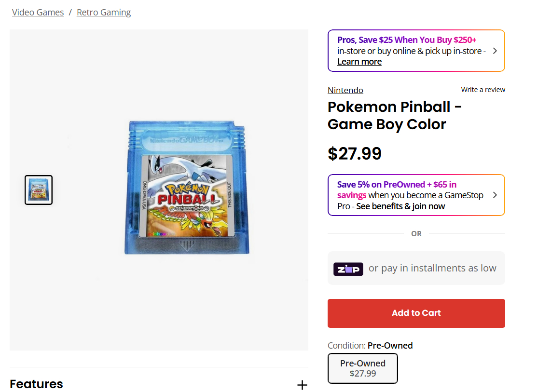Click the Save 5% on PreOwned promo text

point(397,184)
